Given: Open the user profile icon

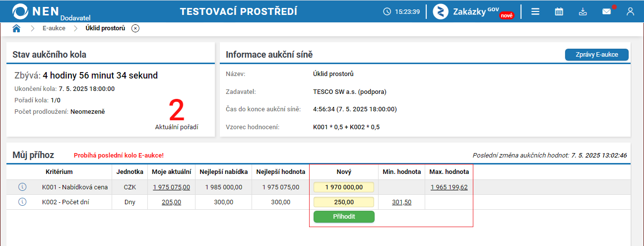Looking at the screenshot, I should click(630, 11).
